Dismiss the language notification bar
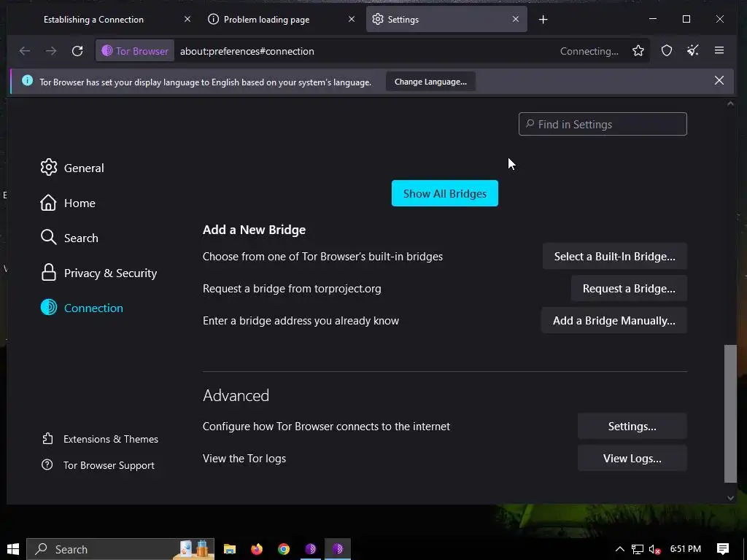 pyautogui.click(x=719, y=80)
